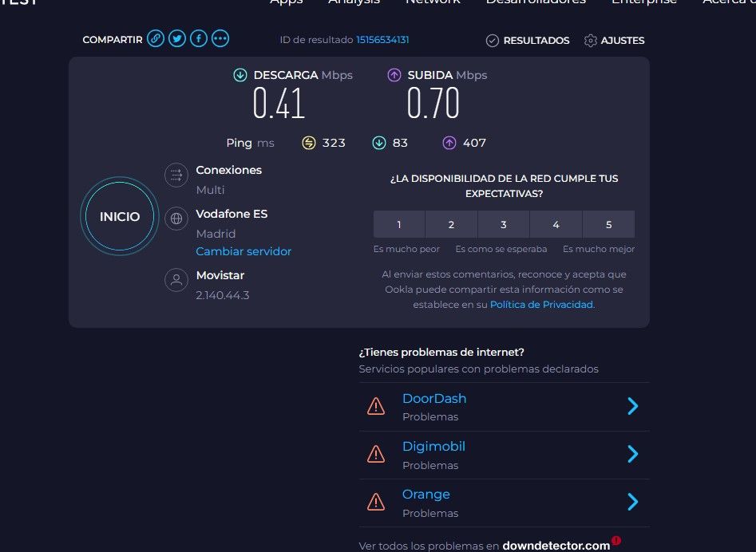Copy the share link icon
Image resolution: width=756 pixels, height=552 pixels.
pyautogui.click(x=156, y=39)
